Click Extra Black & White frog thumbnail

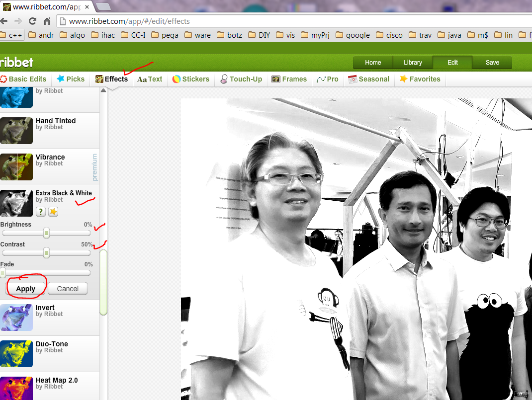(x=16, y=203)
